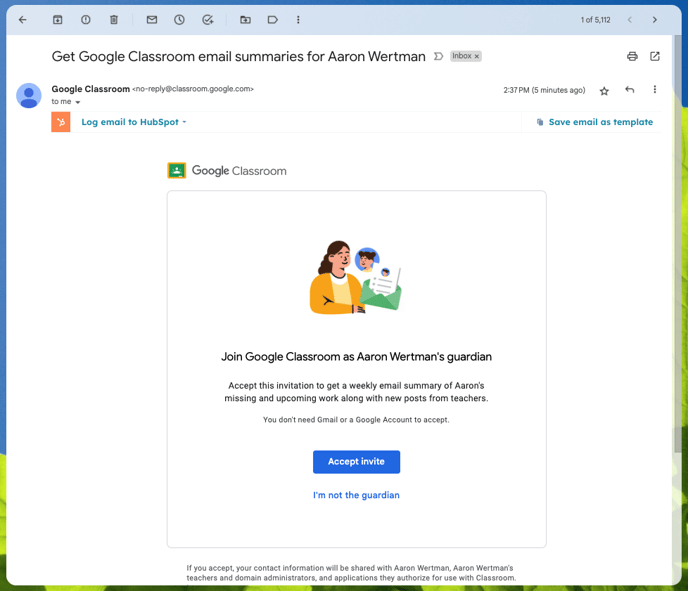Click no-reply@classroom.google.com address
This screenshot has height=591, width=688.
(193, 89)
